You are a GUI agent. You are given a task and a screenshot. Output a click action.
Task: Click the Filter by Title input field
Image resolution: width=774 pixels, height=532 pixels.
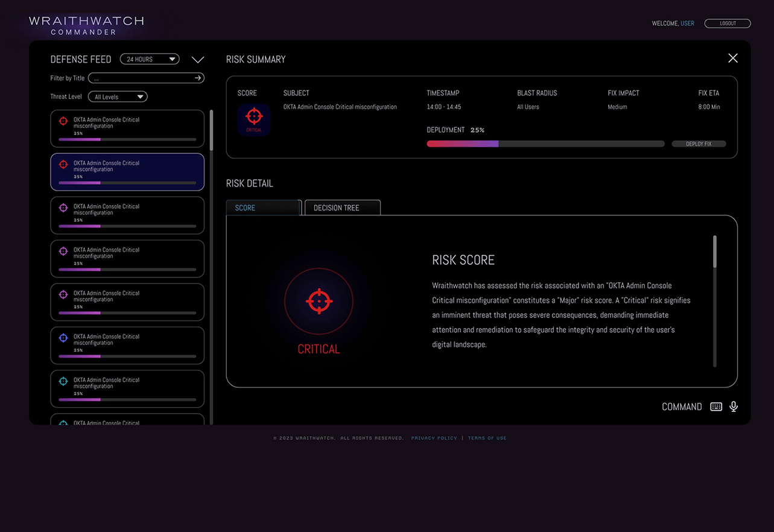(x=142, y=78)
